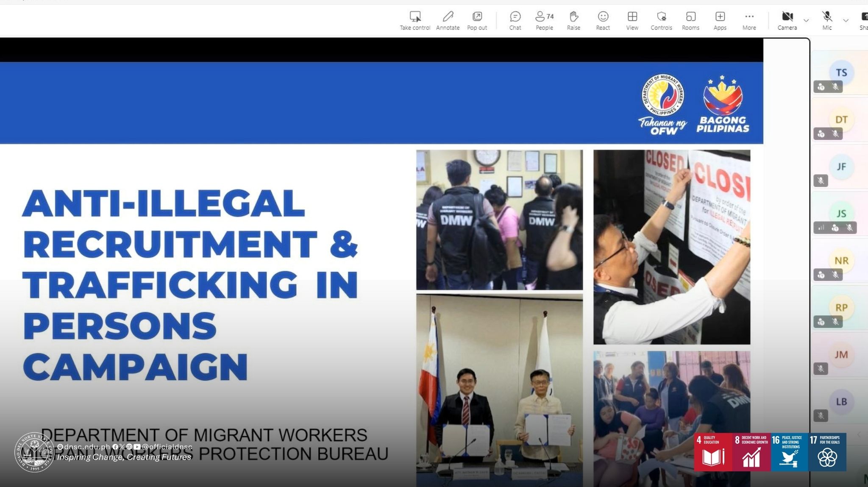Raise your hand in the meeting
The height and width of the screenshot is (487, 868).
pyautogui.click(x=573, y=21)
